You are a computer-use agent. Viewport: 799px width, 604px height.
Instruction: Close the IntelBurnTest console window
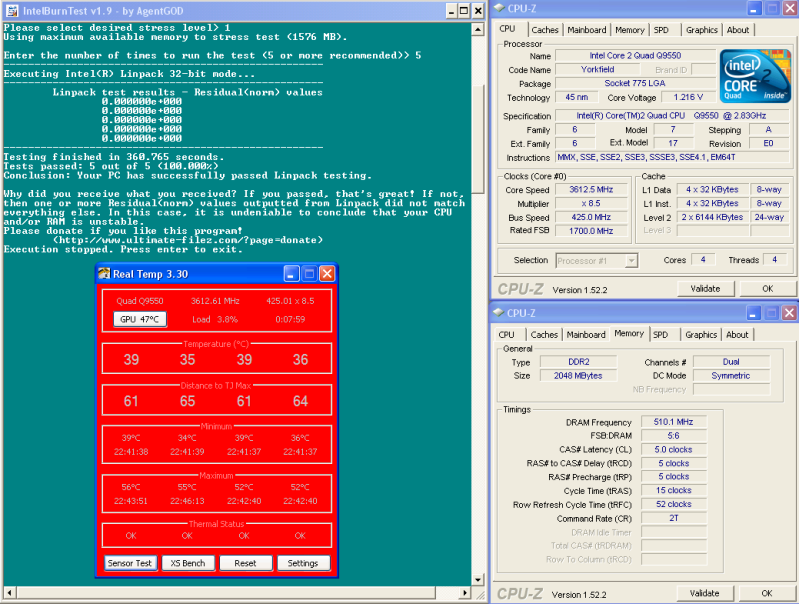pos(477,11)
